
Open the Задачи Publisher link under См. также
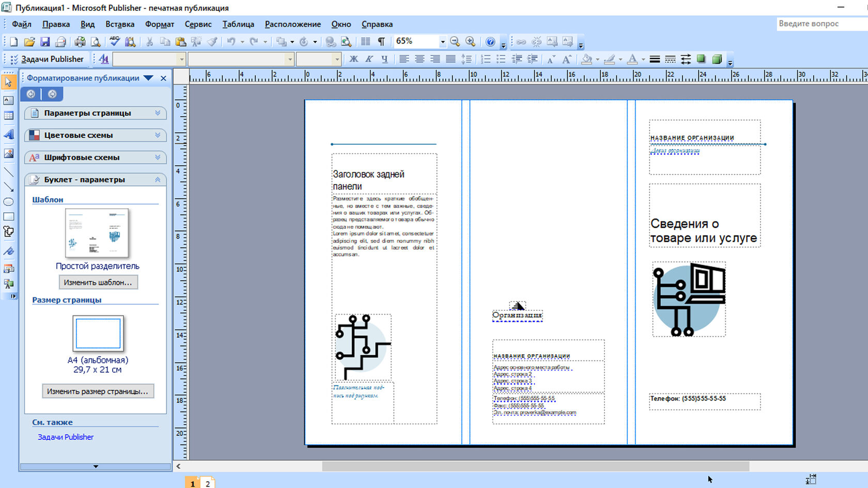click(66, 437)
